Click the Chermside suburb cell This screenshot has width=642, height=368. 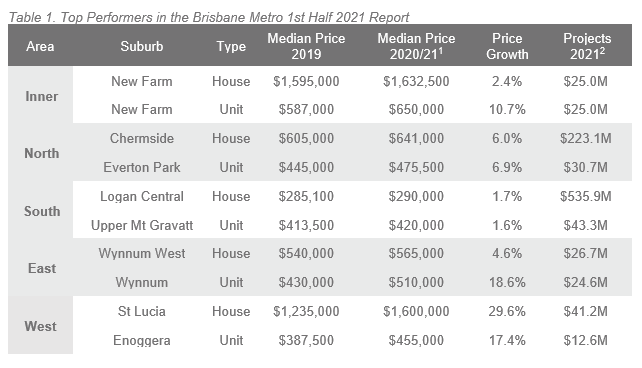click(142, 138)
